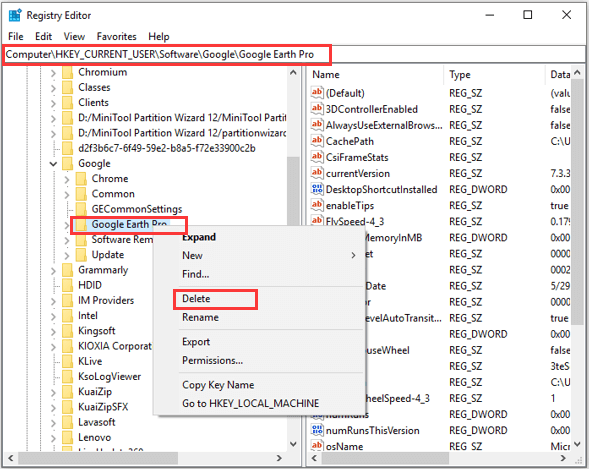Open the Help menu
This screenshot has height=469, width=589.
coord(159,36)
